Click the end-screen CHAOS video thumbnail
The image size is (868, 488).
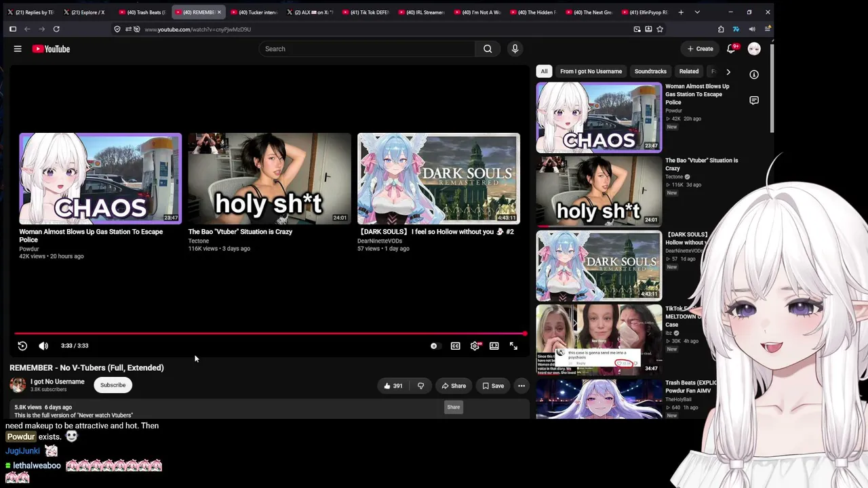point(100,178)
